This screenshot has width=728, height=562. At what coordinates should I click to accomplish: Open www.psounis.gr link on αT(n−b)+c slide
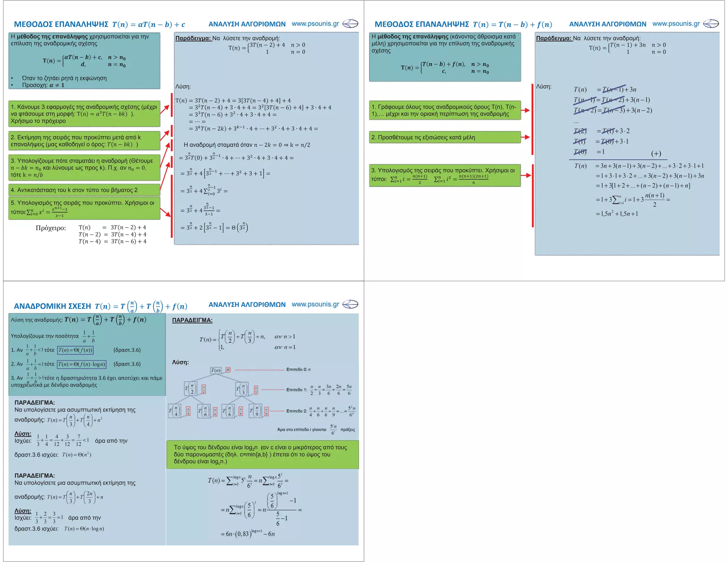pos(315,24)
